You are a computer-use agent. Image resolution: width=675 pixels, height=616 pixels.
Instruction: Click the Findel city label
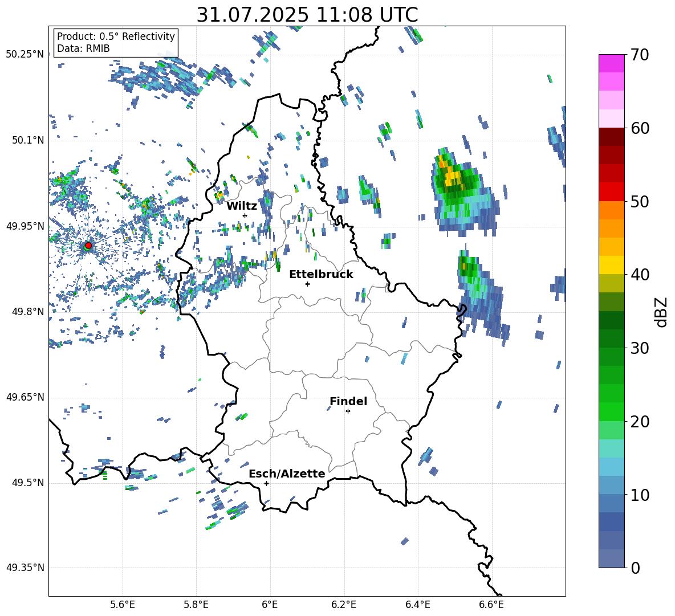click(348, 401)
